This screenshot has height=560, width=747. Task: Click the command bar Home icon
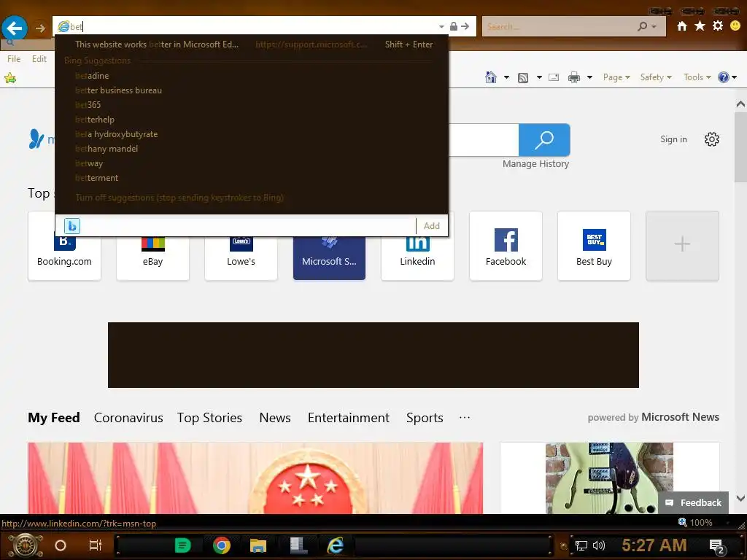coord(491,77)
